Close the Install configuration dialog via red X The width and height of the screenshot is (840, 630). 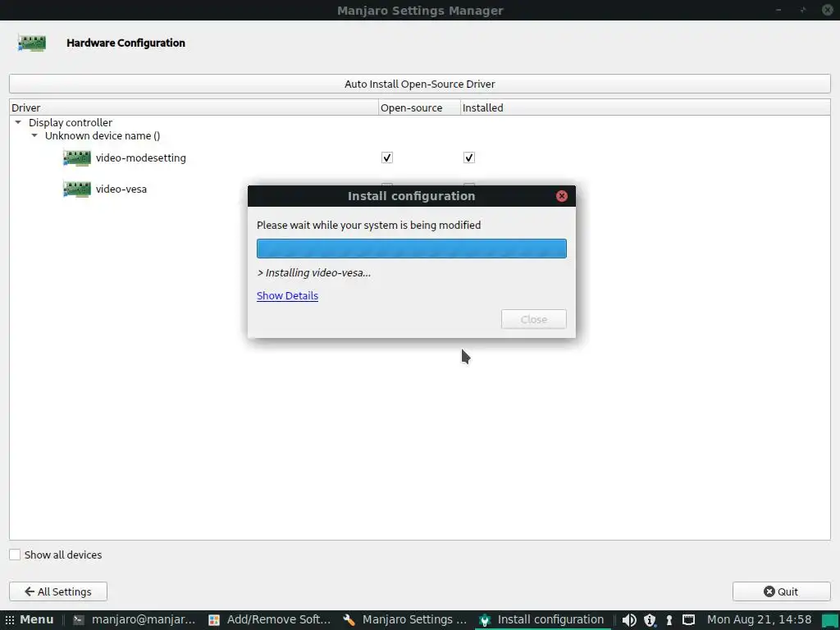tap(561, 196)
